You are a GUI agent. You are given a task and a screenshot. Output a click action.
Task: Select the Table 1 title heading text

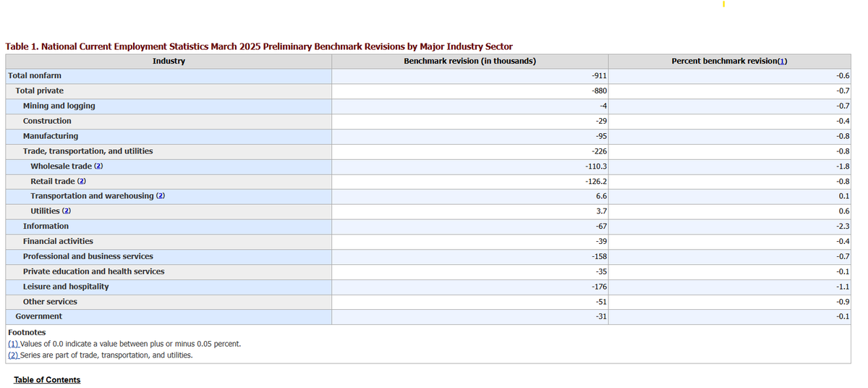point(259,46)
